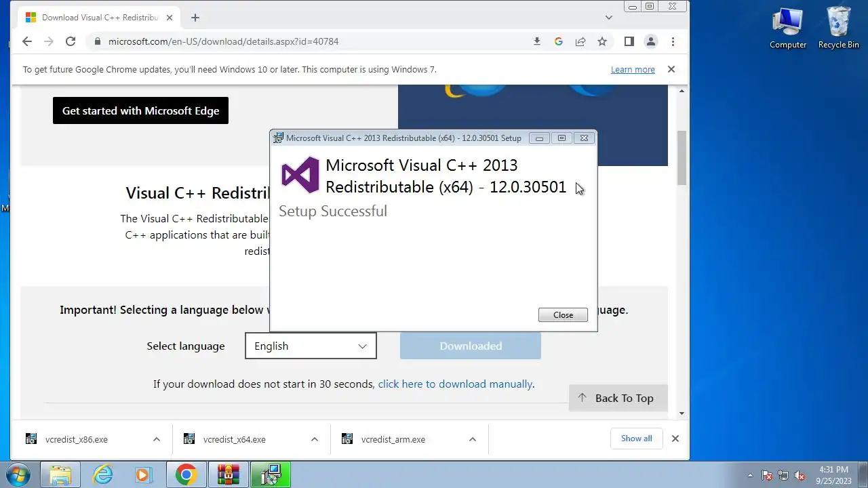This screenshot has width=868, height=488.
Task: Open the Chrome three-dot menu
Action: point(673,41)
